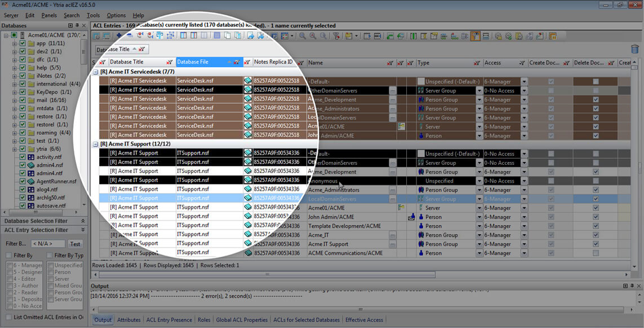Check List Omitted ACL Entries checkbox
Screen dimensions: 644x328
click(x=8, y=317)
